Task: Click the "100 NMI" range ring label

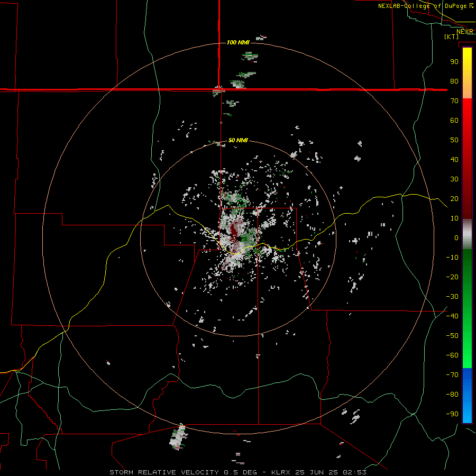Action: point(238,42)
